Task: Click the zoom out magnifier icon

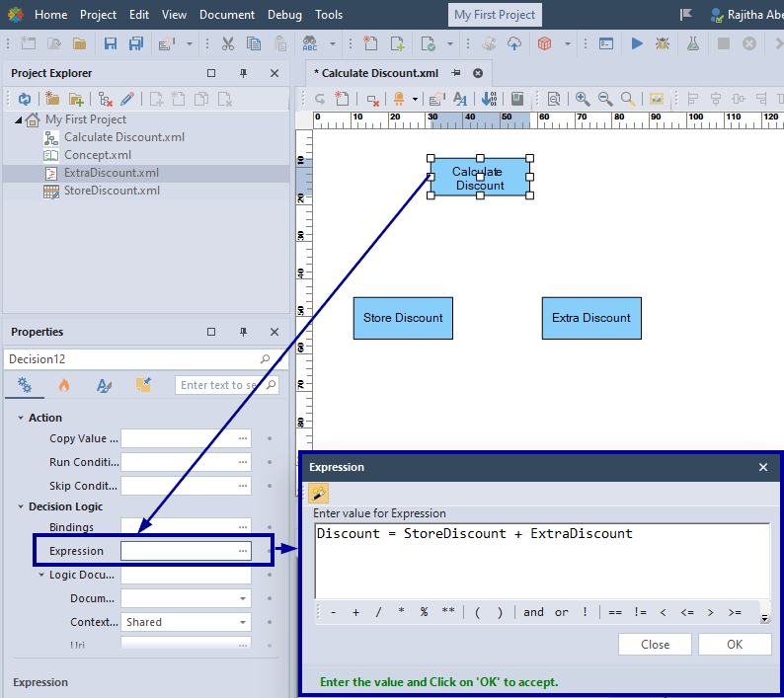Action: 605,99
